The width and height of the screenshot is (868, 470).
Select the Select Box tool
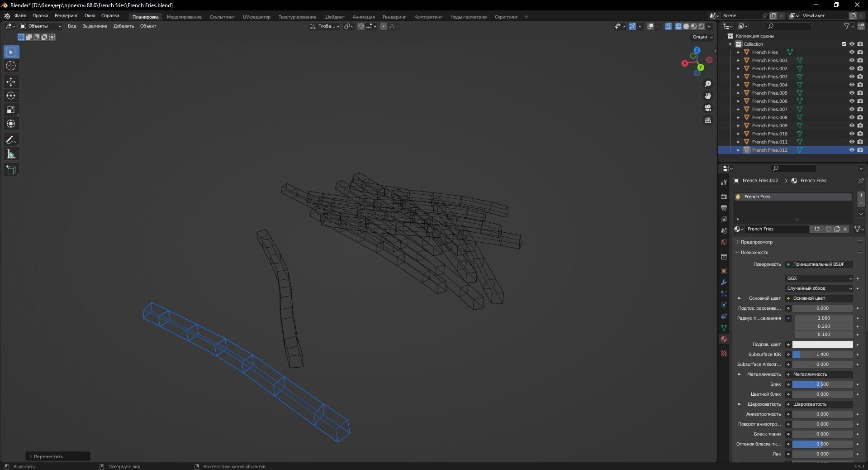point(11,52)
